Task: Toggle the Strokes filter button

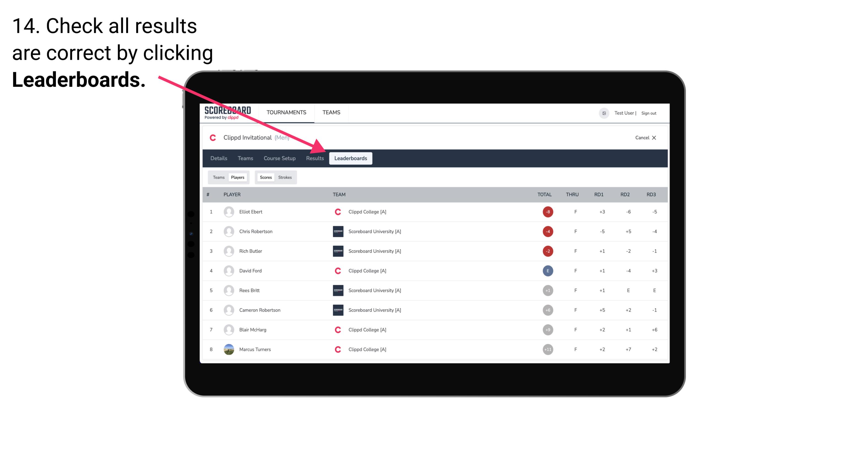Action: [286, 178]
